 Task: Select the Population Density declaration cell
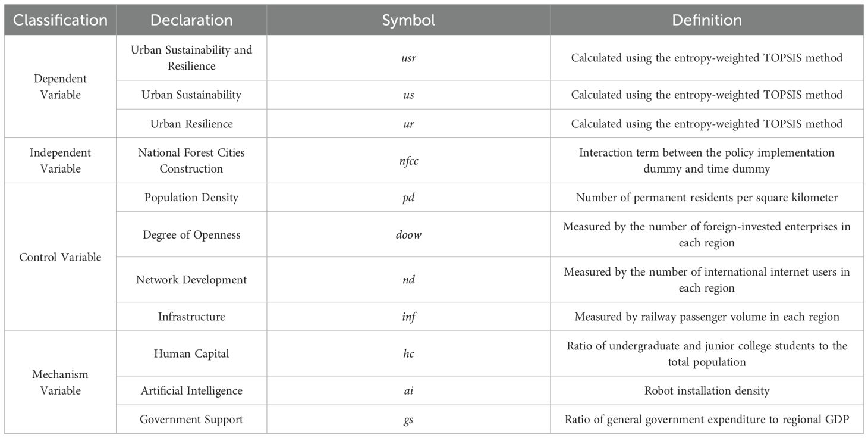[x=191, y=198]
